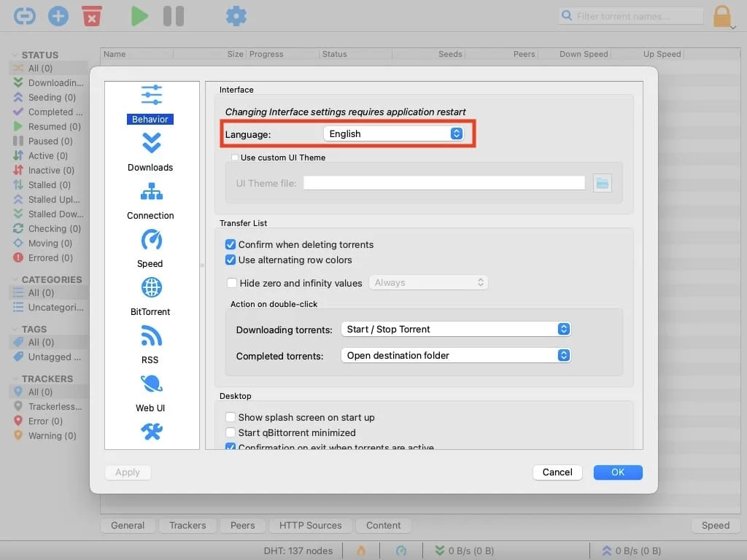Click the firewall flame icon in status bar
The width and height of the screenshot is (747, 560).
point(361,551)
